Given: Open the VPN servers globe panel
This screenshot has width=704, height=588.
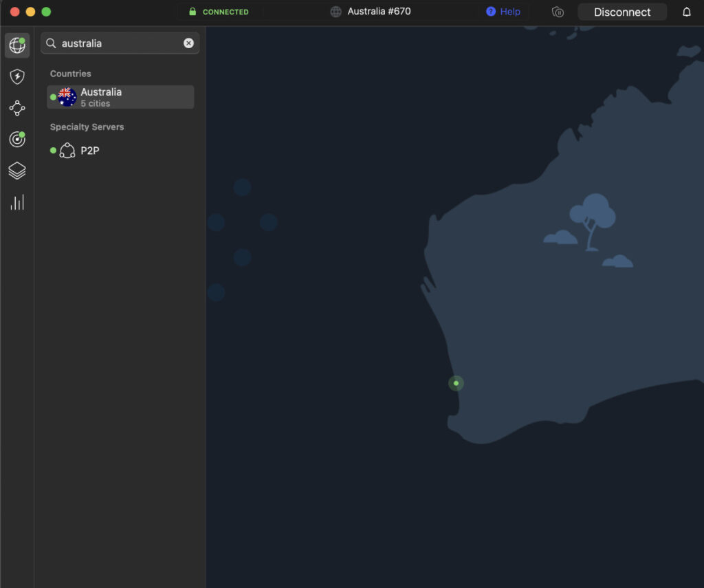Looking at the screenshot, I should coord(17,45).
